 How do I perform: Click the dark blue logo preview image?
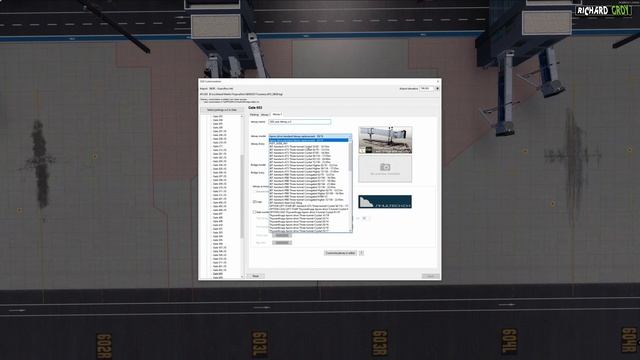pyautogui.click(x=385, y=202)
